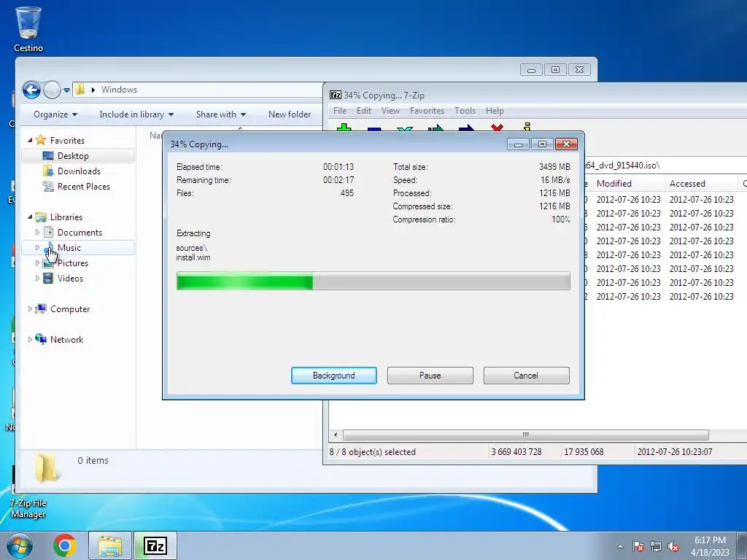
Task: Click the network status tray icon
Action: (x=656, y=546)
